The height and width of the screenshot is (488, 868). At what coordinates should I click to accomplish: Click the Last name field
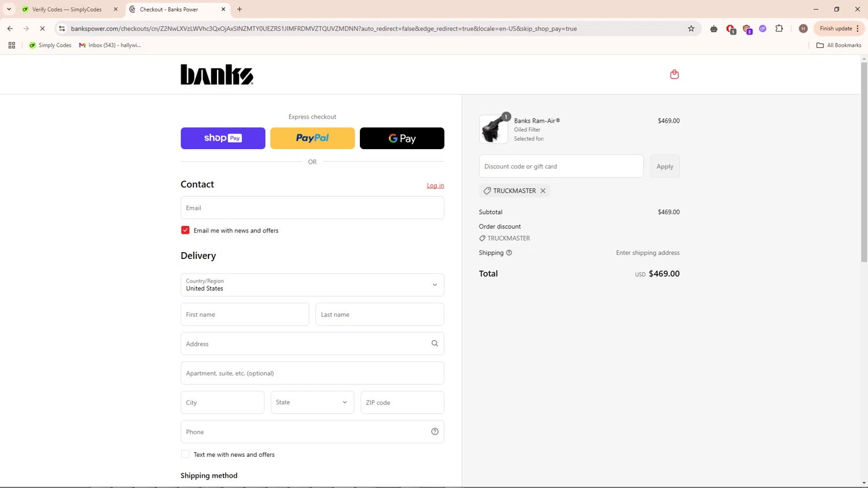tap(380, 315)
